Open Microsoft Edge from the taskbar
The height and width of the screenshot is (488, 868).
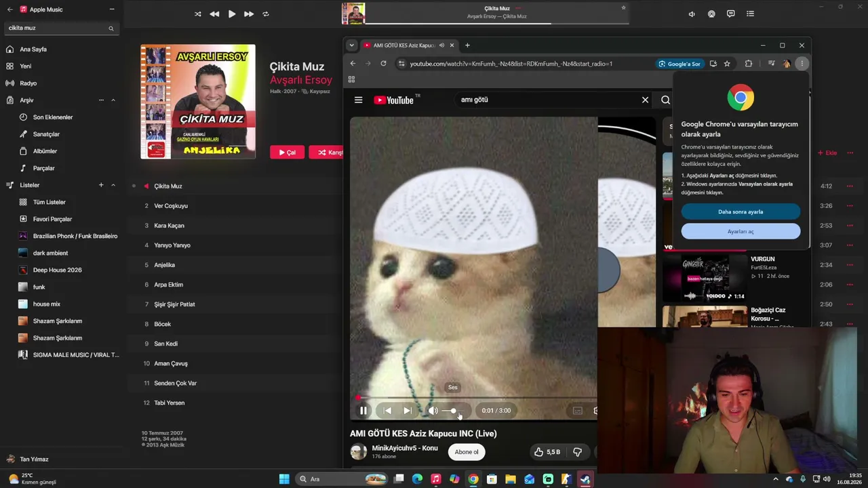pos(417,479)
